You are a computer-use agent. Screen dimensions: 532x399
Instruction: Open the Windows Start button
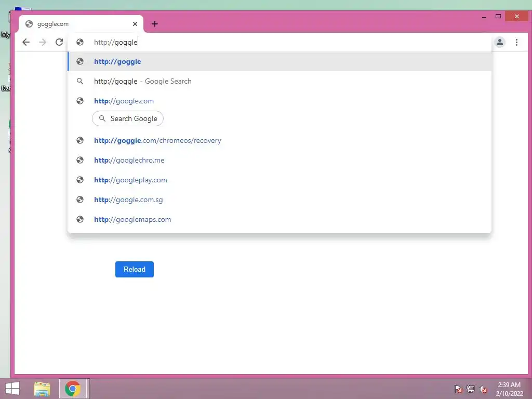point(12,389)
